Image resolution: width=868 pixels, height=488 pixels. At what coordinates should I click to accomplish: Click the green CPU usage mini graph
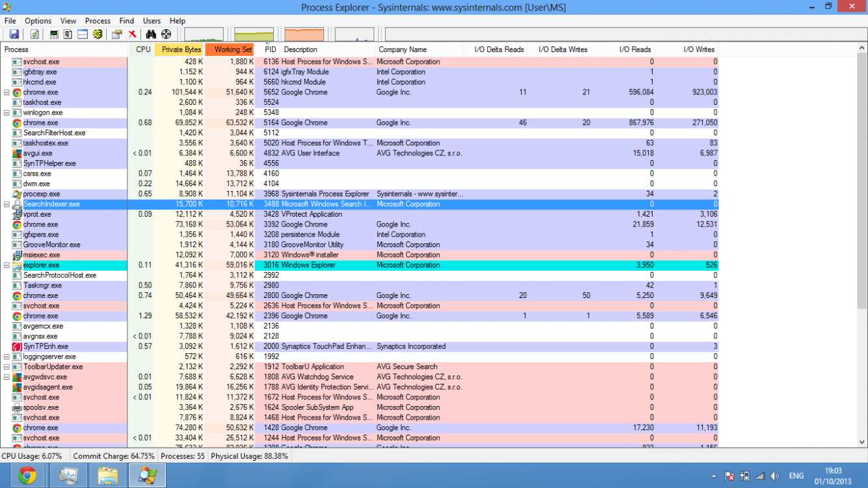204,34
